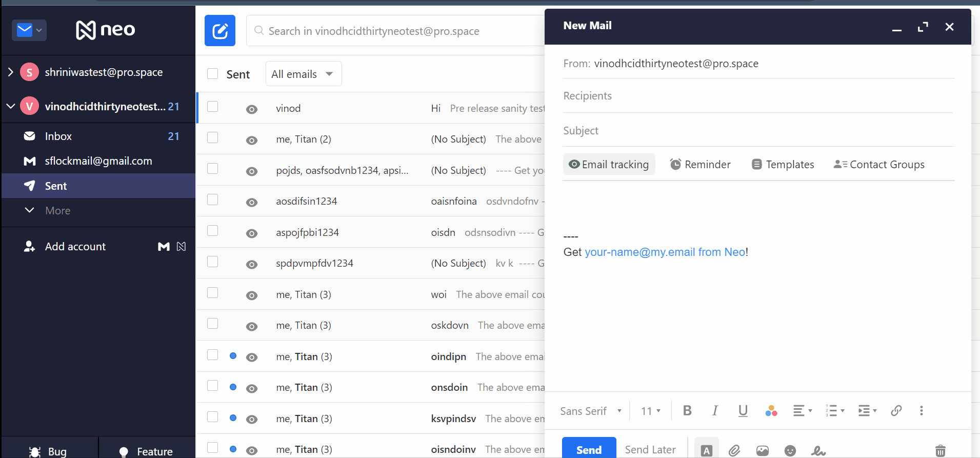Viewport: 980px width, 458px height.
Task: Collapse the vinodhcidthirtyneotest account
Action: [x=10, y=106]
